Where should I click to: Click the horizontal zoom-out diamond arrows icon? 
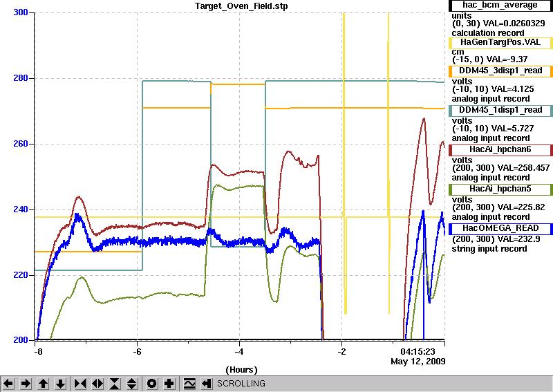click(97, 384)
